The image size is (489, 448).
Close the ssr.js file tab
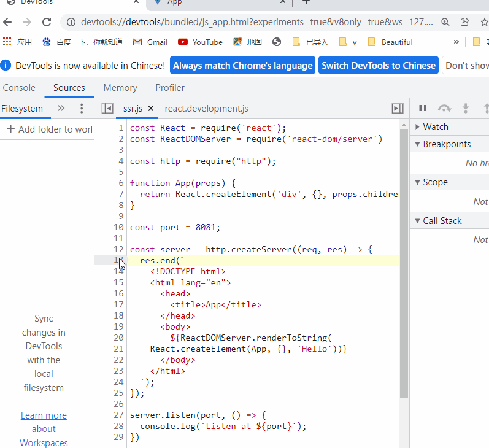click(x=151, y=109)
